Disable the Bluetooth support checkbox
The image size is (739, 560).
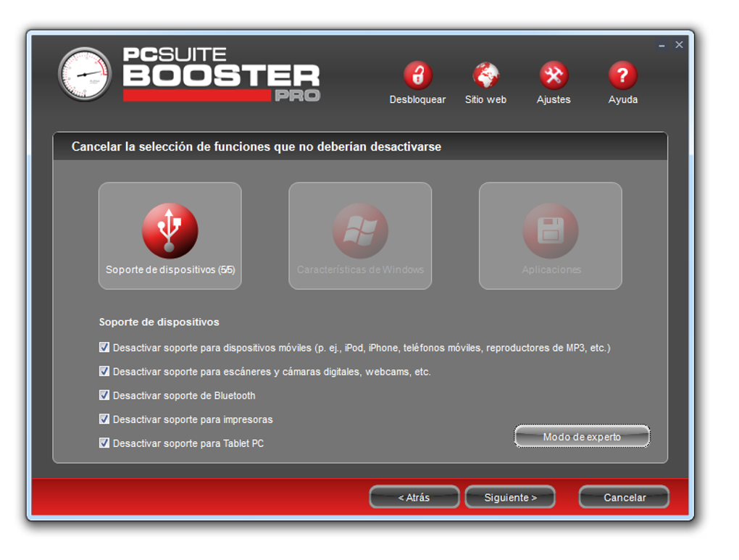click(104, 395)
